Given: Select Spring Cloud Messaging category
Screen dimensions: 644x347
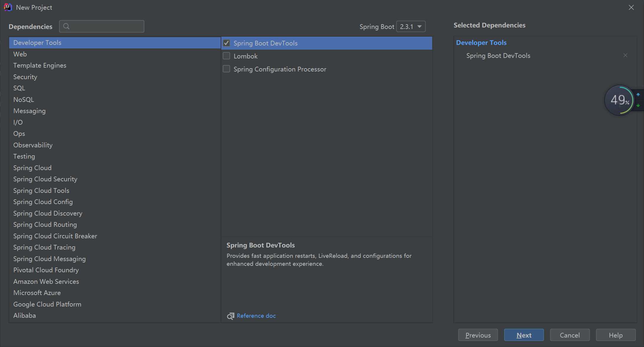Looking at the screenshot, I should (115, 259).
